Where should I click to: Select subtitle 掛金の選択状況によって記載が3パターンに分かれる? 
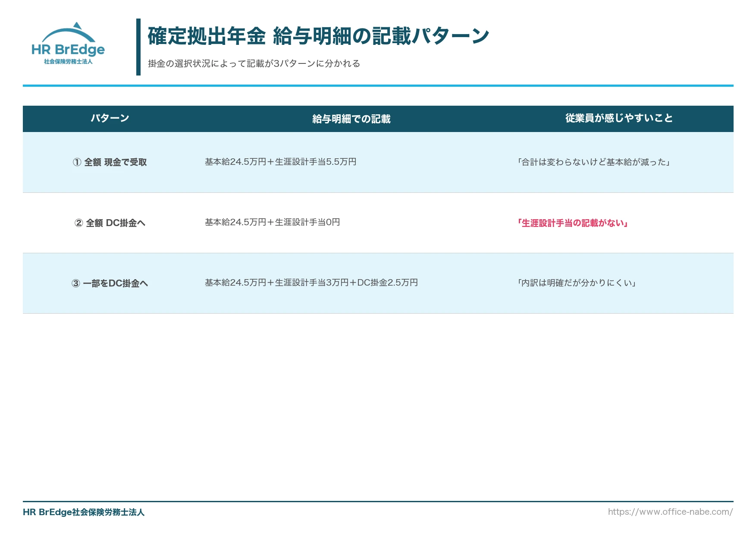click(x=254, y=63)
